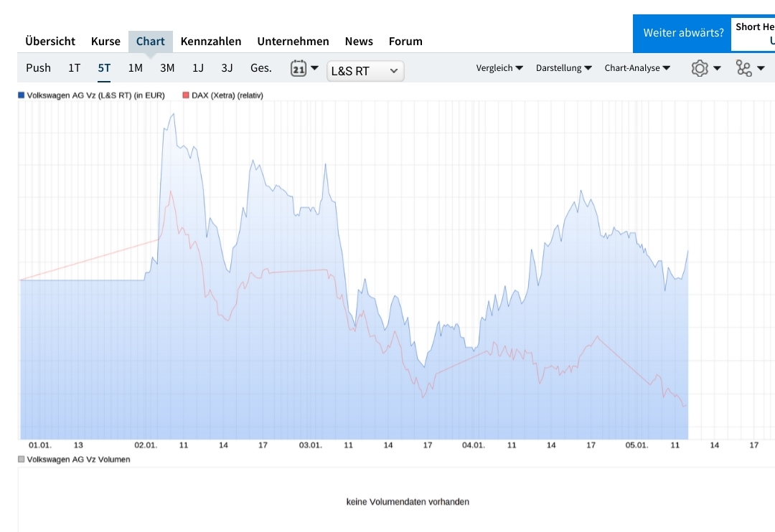Click the 02.01. date axis label
Viewport: 775px width, 532px height.
146,445
